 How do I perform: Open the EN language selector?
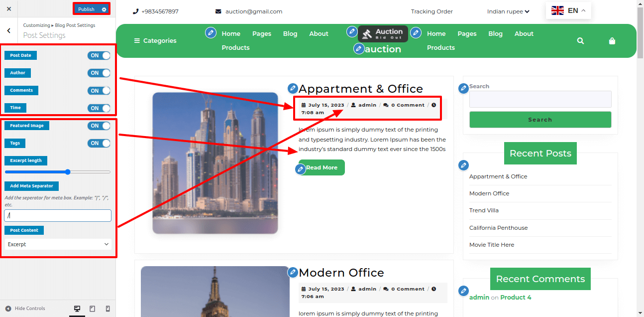click(x=568, y=10)
